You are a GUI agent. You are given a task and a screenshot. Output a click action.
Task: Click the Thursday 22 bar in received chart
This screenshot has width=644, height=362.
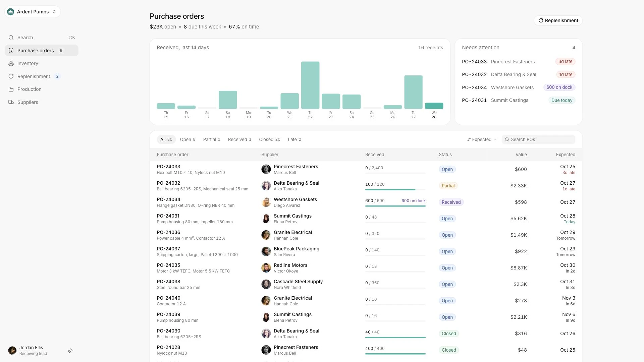(310, 85)
